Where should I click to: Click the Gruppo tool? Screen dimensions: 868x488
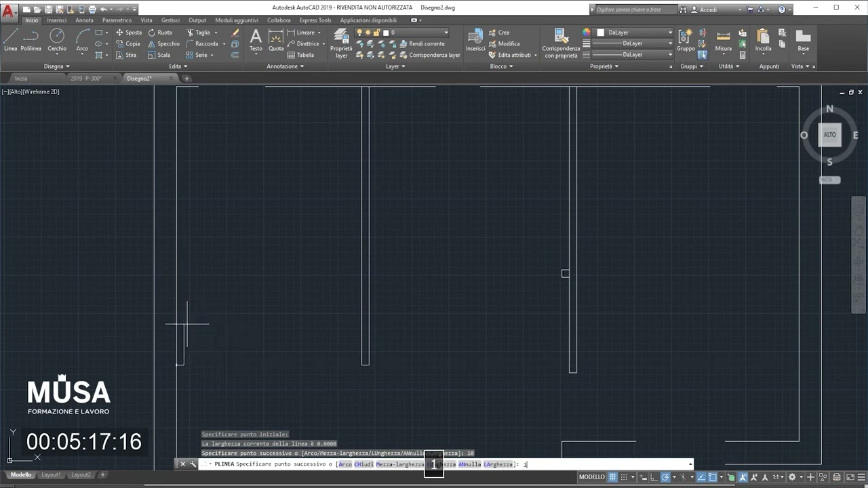click(x=686, y=40)
